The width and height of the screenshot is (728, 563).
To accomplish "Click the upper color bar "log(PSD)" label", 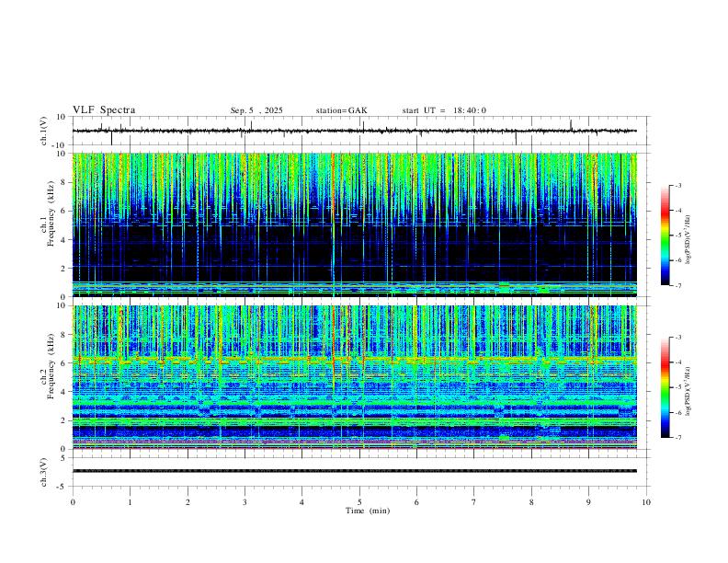I will [688, 239].
